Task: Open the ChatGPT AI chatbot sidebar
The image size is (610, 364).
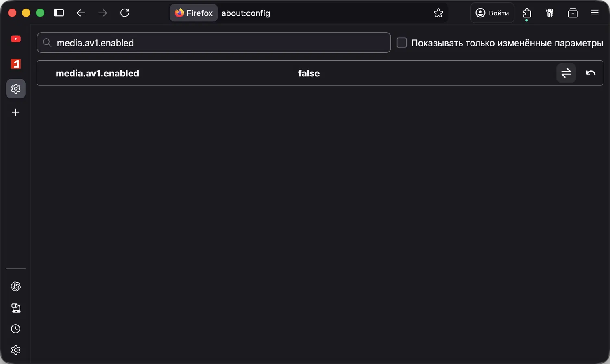Action: click(x=16, y=287)
